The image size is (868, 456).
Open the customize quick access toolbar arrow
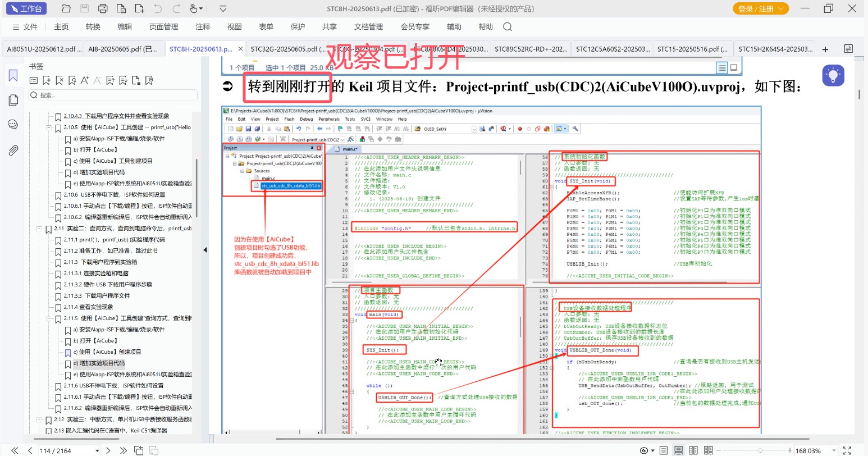223,8
